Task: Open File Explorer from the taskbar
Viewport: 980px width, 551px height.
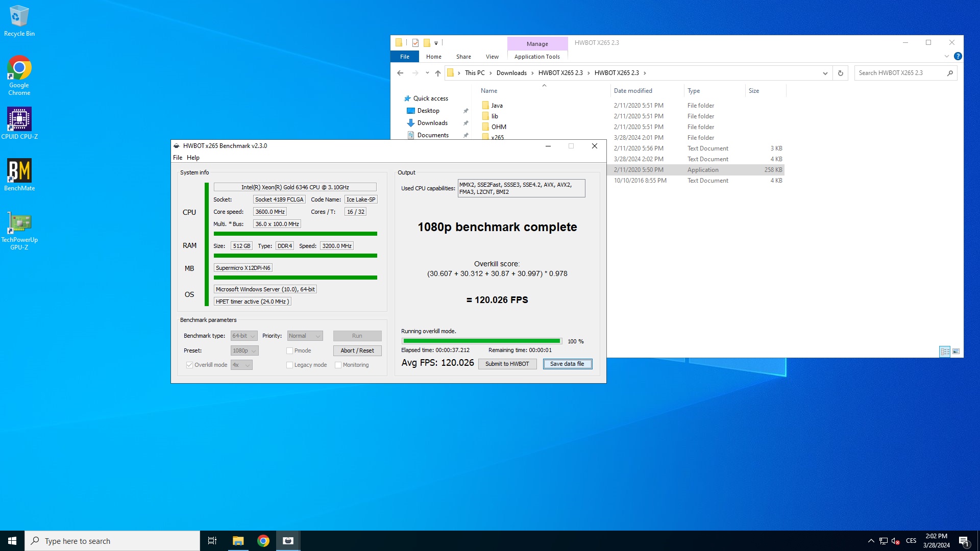Action: [238, 541]
